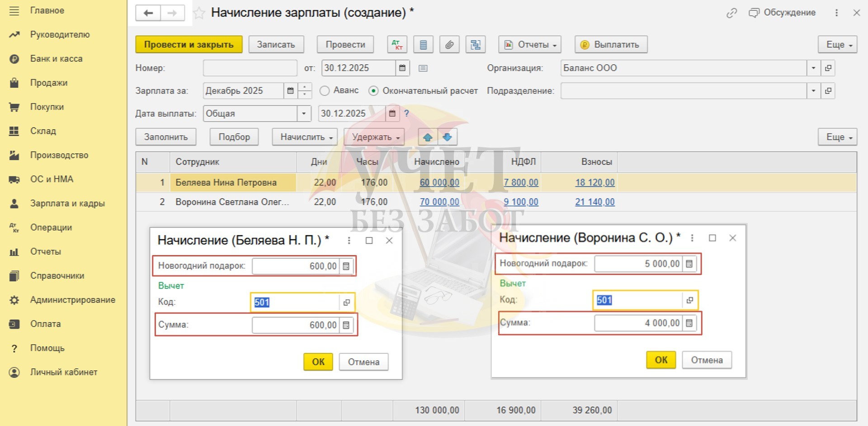Click Провести и закрыть button
Viewport: 868px width, 426px height.
pyautogui.click(x=189, y=45)
